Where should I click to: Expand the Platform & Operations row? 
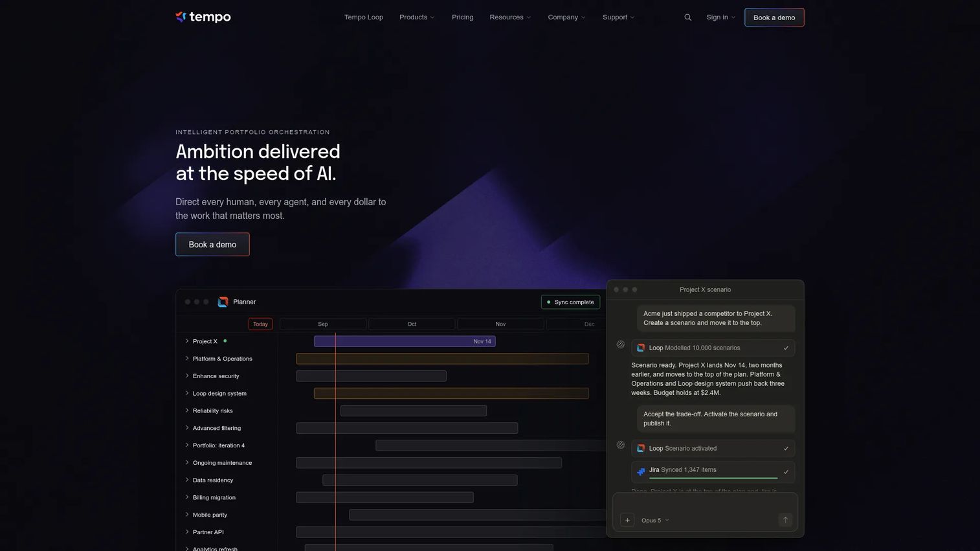click(x=187, y=358)
